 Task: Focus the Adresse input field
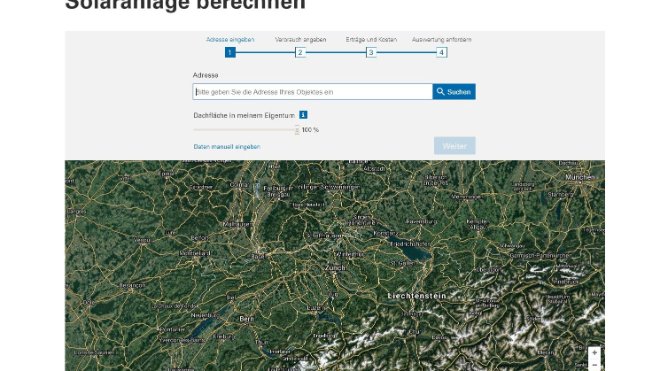click(313, 92)
